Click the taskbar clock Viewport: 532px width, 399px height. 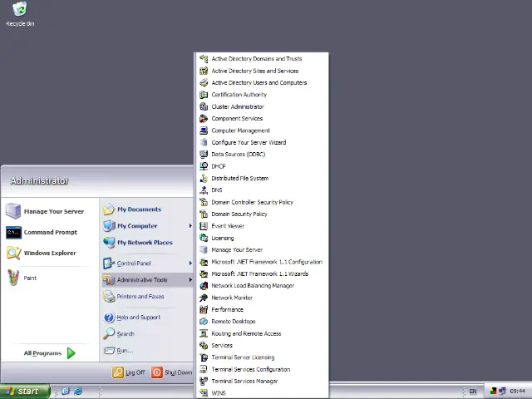point(517,392)
